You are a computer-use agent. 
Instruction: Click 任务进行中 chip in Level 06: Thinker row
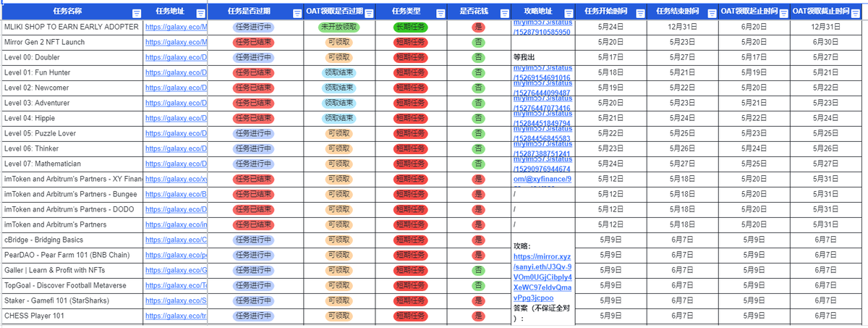click(253, 148)
